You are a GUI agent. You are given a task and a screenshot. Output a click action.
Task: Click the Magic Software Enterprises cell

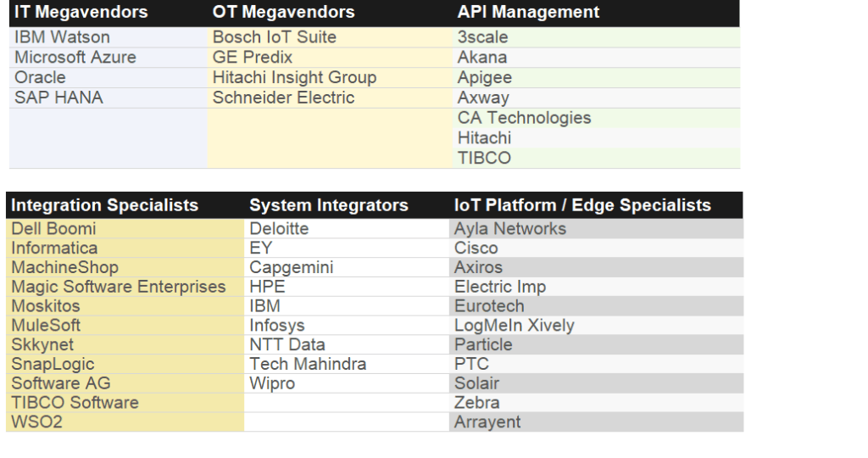pyautogui.click(x=119, y=287)
